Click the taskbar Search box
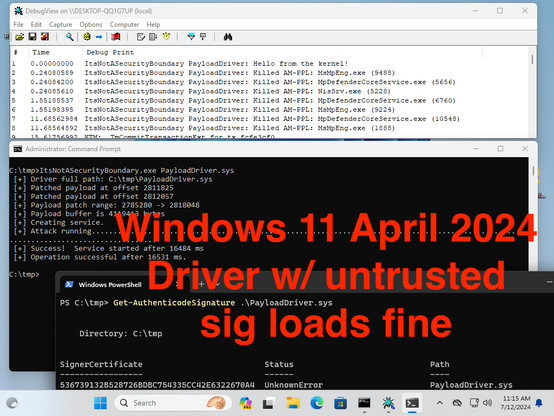Image resolution: width=554 pixels, height=416 pixels. pyautogui.click(x=173, y=403)
